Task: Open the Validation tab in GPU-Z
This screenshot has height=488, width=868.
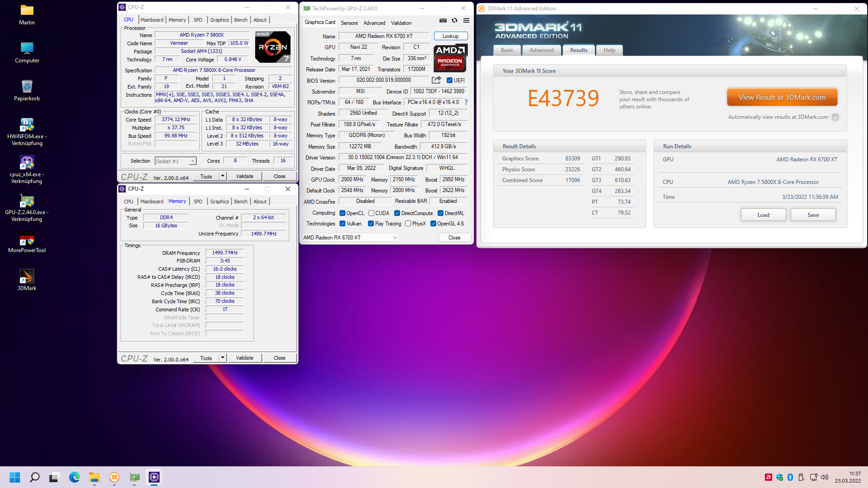Action: pyautogui.click(x=401, y=23)
